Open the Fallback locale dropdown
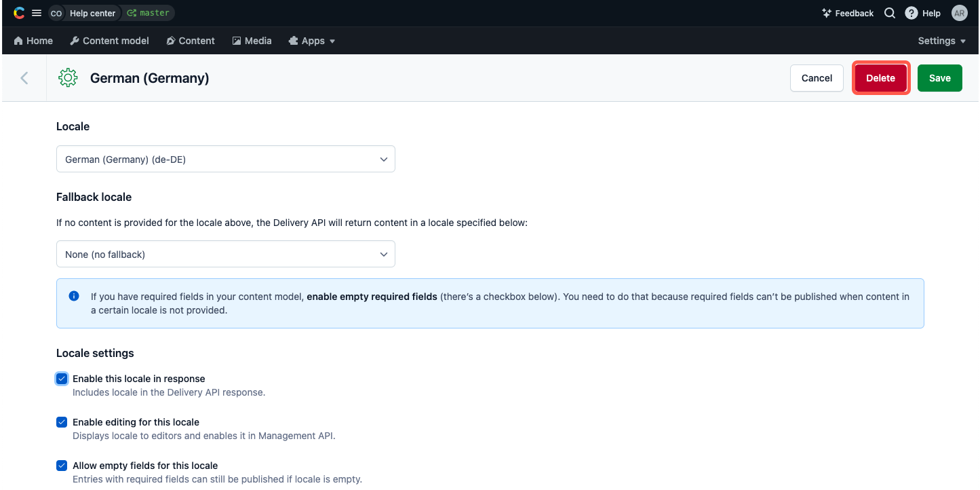 tap(226, 254)
